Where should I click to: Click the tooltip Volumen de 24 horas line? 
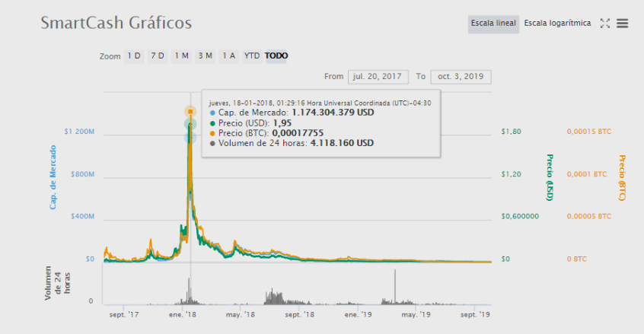click(x=292, y=143)
